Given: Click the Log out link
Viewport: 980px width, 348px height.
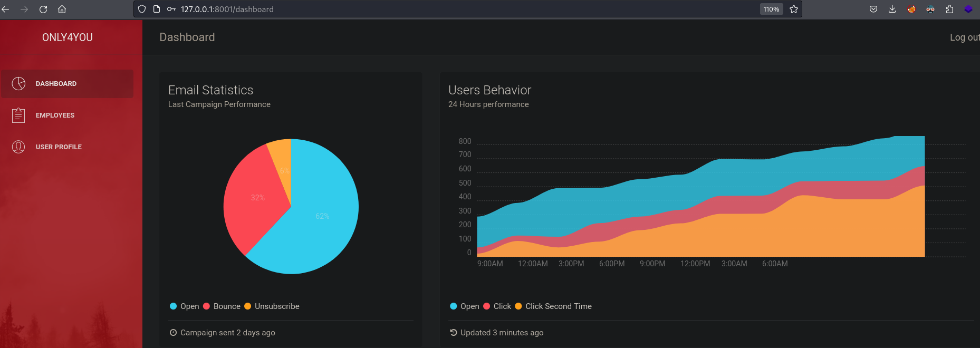Looking at the screenshot, I should click(x=964, y=37).
